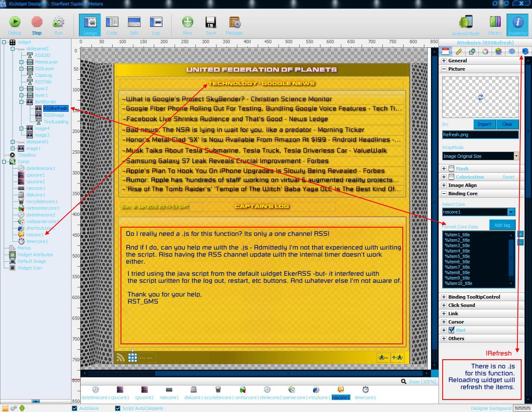Click the RSS feed icon on widget canvas
Screen dimensions: 532x412
(121, 357)
